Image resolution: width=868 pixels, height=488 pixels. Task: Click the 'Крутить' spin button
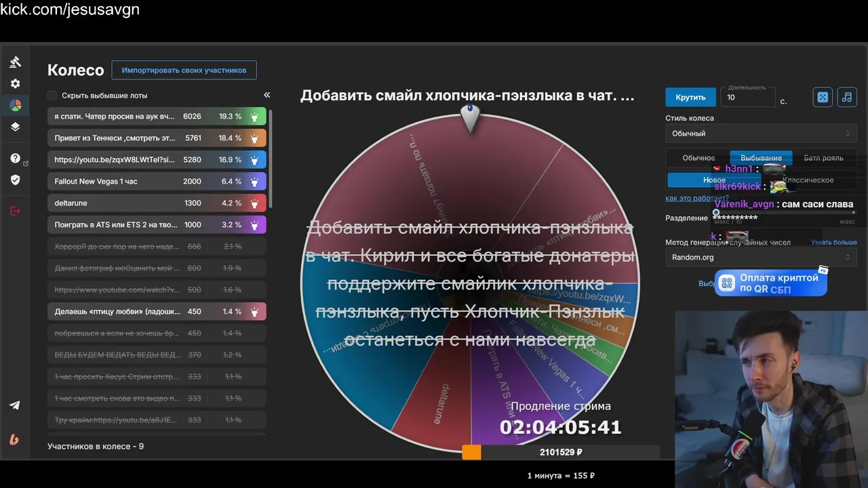pyautogui.click(x=690, y=98)
